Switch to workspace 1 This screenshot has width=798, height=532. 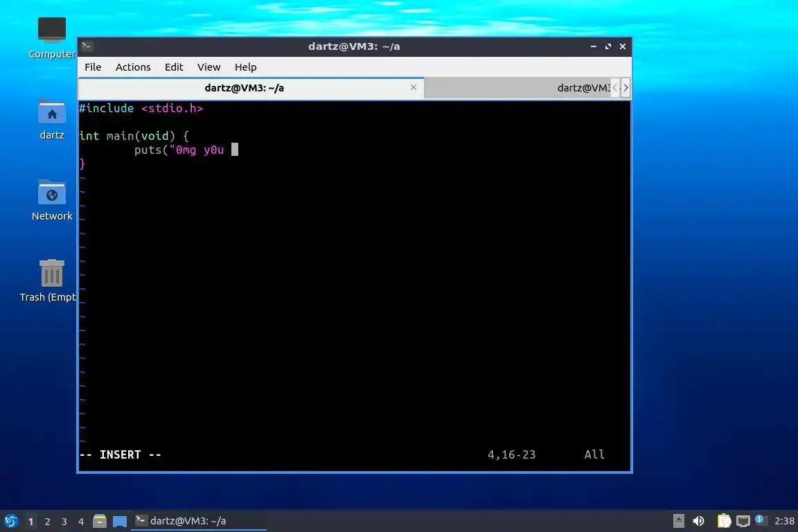coord(30,522)
